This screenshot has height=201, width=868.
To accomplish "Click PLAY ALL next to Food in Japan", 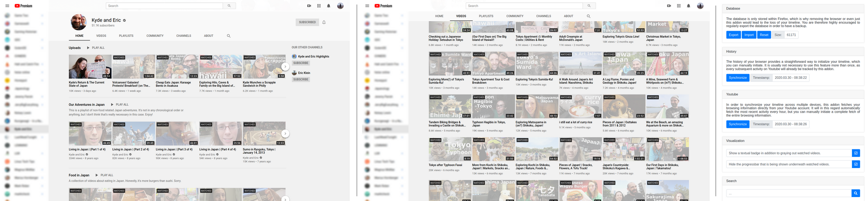I will tap(105, 175).
